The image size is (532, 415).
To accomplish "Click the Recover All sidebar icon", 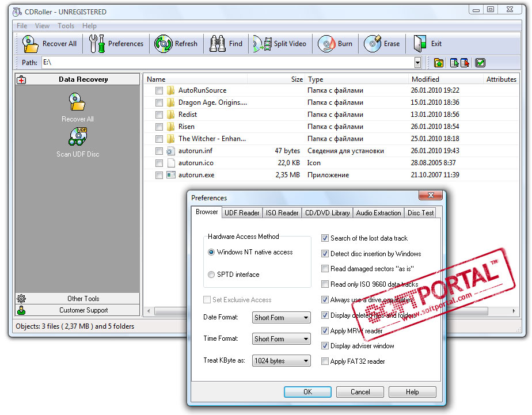I will 77,102.
